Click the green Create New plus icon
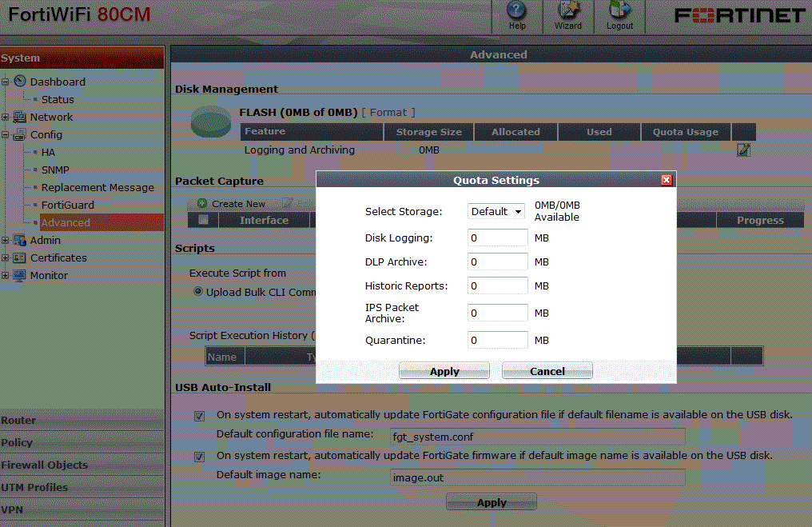The width and height of the screenshot is (812, 527). 202,204
